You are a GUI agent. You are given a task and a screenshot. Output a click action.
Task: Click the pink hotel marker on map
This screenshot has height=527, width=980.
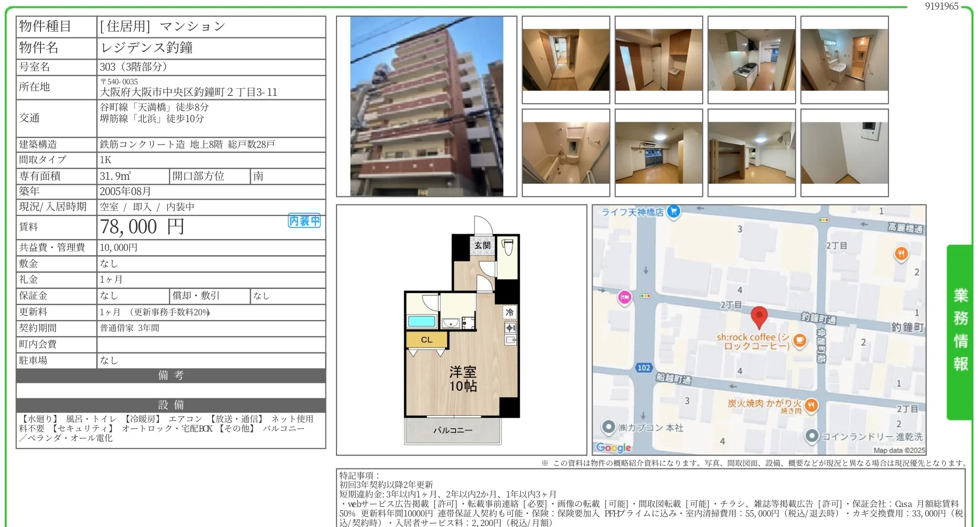coord(624,298)
